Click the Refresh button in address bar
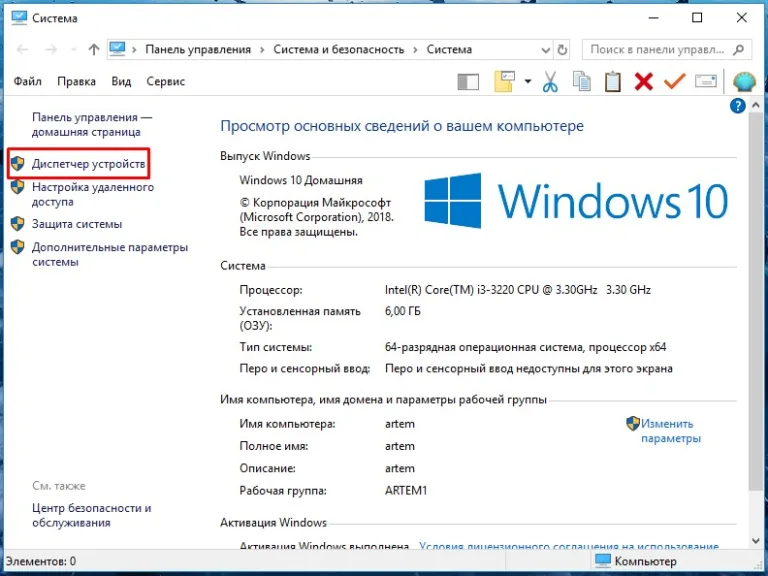 (562, 50)
